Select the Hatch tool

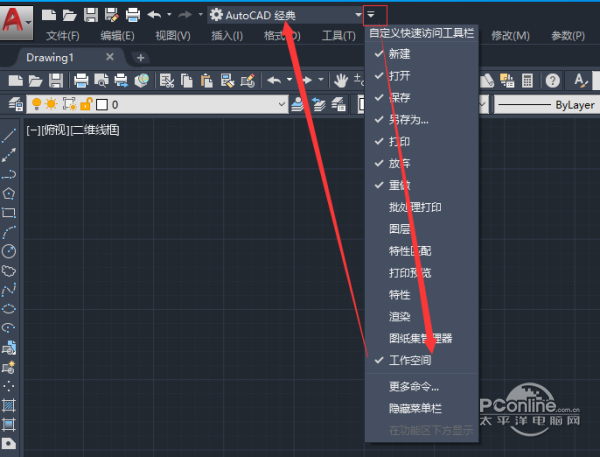click(x=9, y=405)
